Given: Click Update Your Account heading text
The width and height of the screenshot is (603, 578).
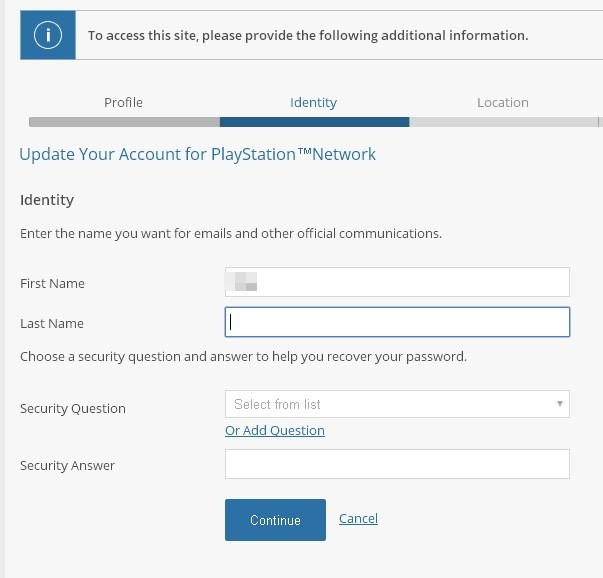Looking at the screenshot, I should click(198, 155).
